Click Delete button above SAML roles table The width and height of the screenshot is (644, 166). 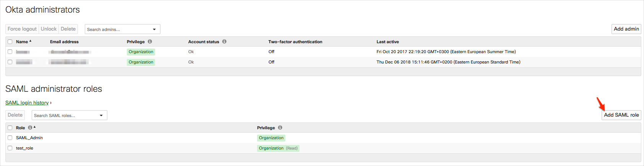pyautogui.click(x=15, y=115)
